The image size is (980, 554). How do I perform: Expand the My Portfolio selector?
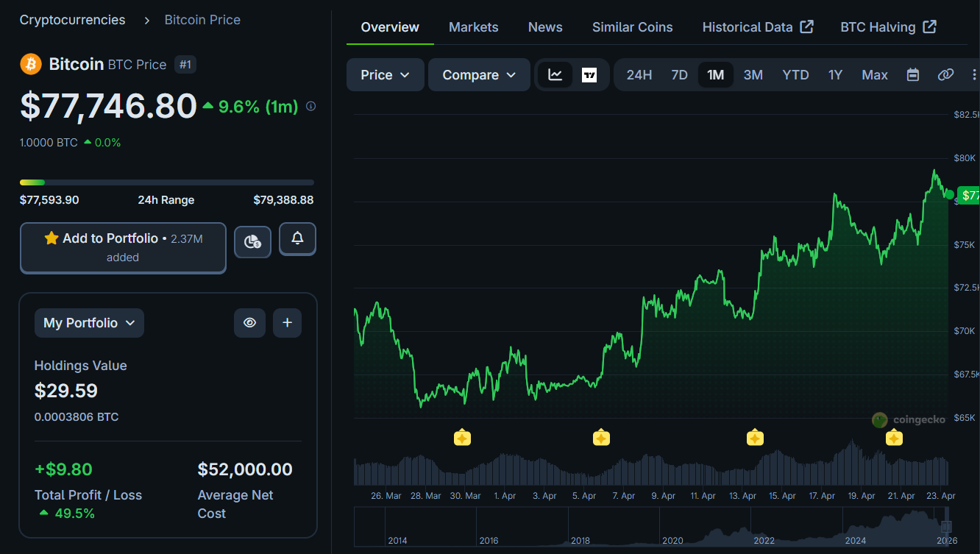click(89, 323)
